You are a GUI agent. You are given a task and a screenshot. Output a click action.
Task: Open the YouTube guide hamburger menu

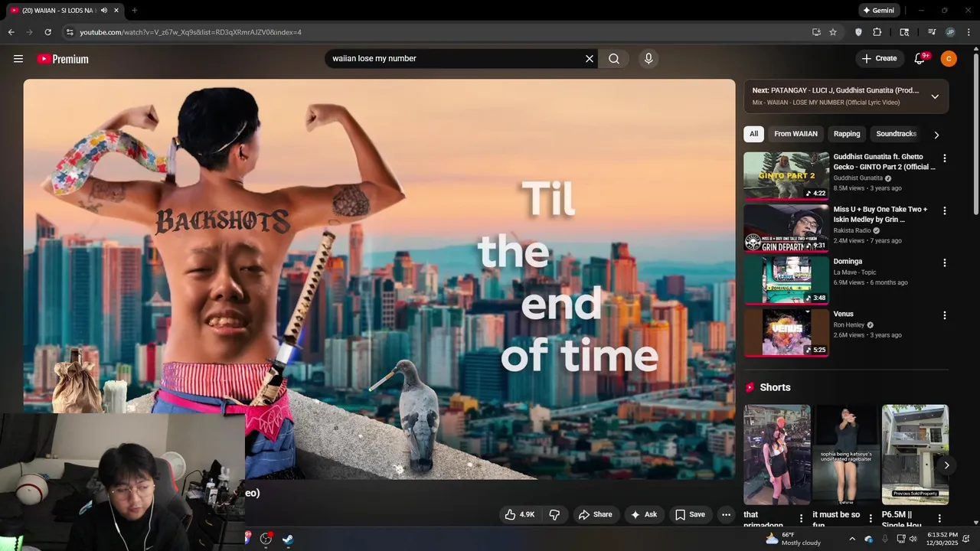point(18,59)
